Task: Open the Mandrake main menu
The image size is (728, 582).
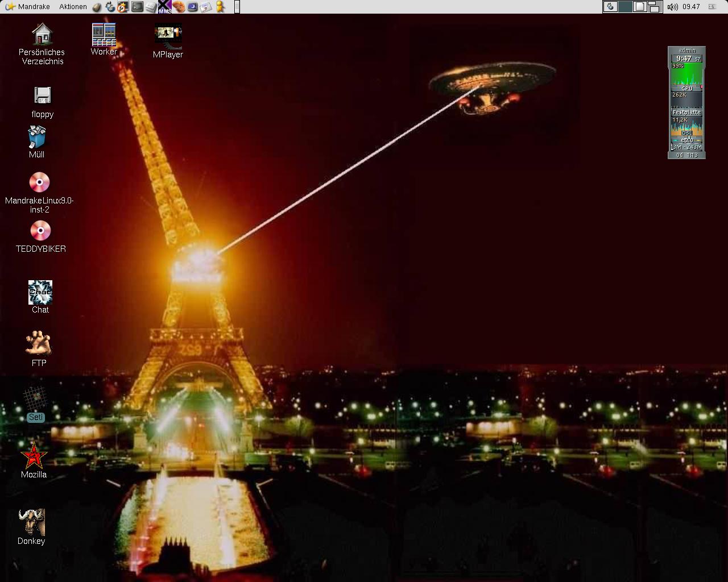Action: tap(27, 7)
